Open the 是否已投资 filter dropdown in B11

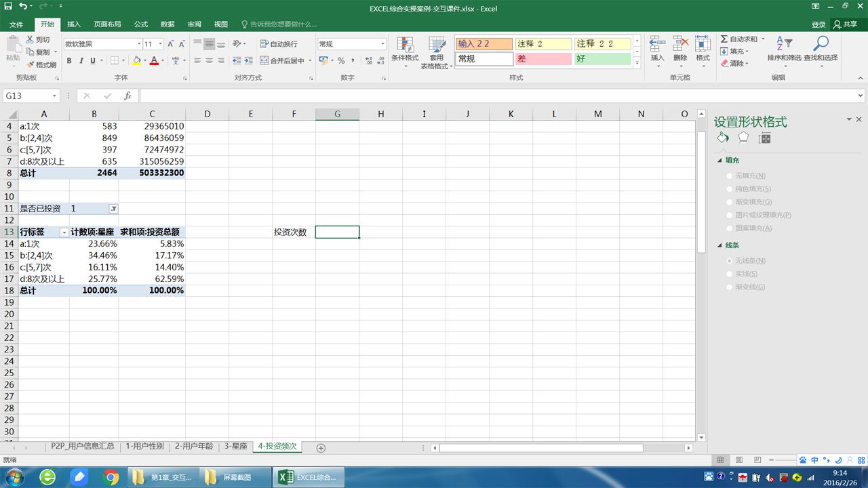click(x=113, y=209)
